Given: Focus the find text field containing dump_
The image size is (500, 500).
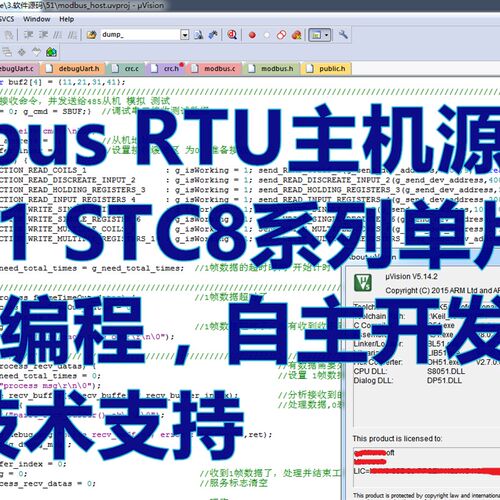Looking at the screenshot, I should pyautogui.click(x=140, y=35).
